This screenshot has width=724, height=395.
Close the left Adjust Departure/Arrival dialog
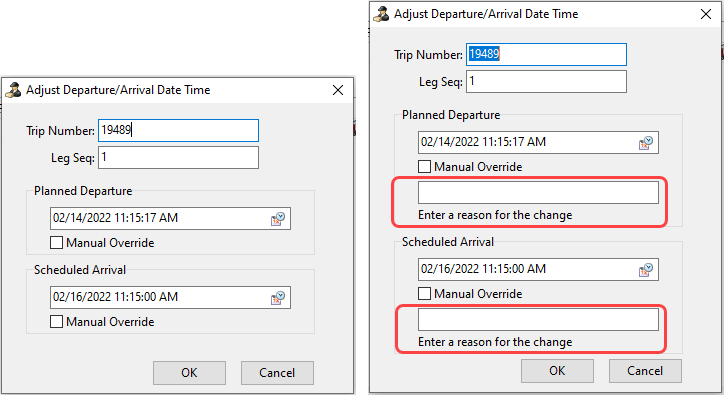pos(338,90)
